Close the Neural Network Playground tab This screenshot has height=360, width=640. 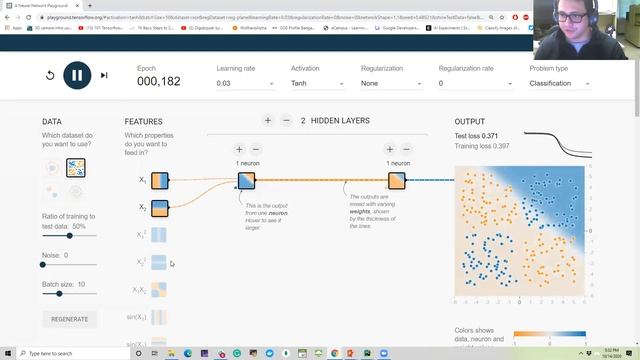click(78, 6)
